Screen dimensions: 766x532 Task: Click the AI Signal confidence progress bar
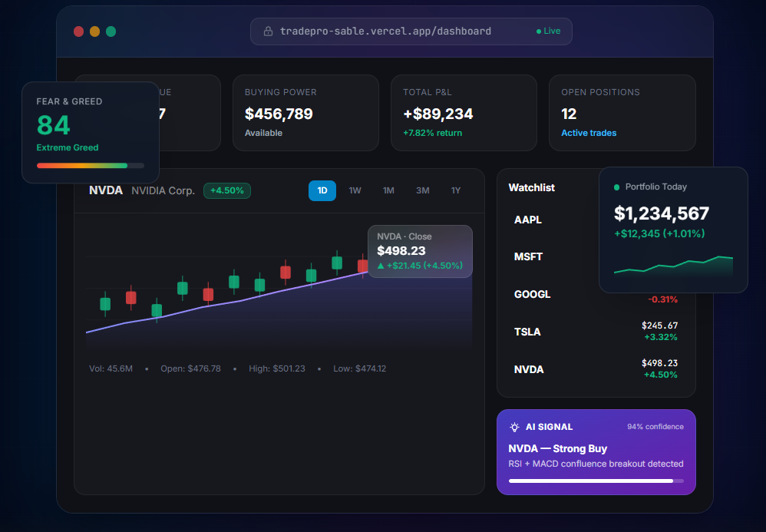(x=596, y=481)
